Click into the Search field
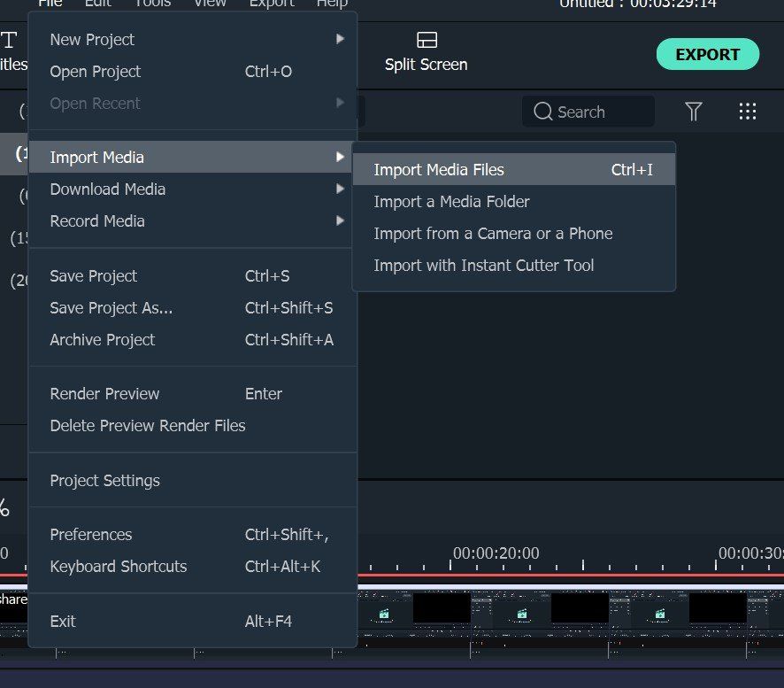 click(x=588, y=111)
